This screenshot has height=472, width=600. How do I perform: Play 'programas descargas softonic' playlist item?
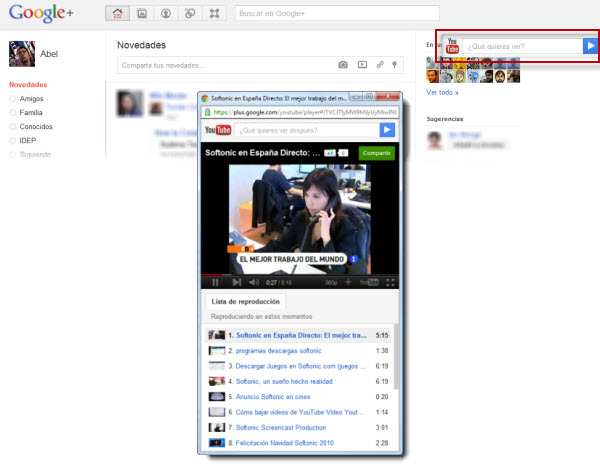[298, 351]
